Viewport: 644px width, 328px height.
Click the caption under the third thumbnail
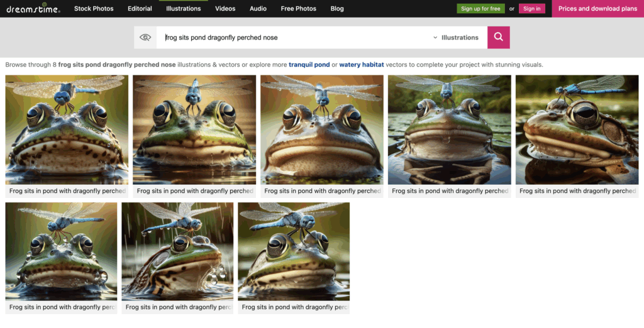coord(322,191)
